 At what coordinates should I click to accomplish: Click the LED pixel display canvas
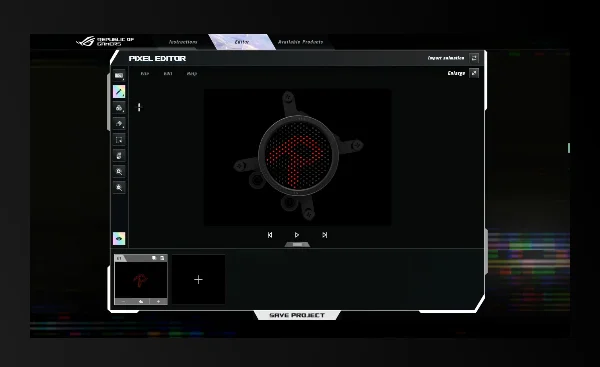coord(298,156)
